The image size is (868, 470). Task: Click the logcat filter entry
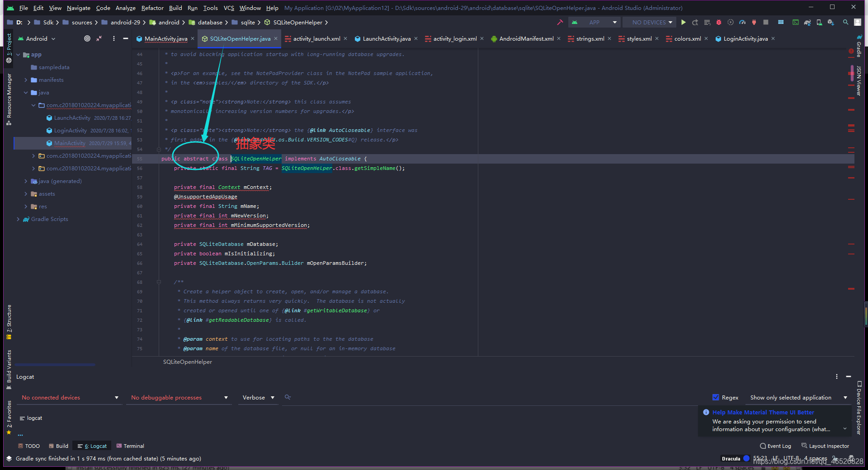31,418
